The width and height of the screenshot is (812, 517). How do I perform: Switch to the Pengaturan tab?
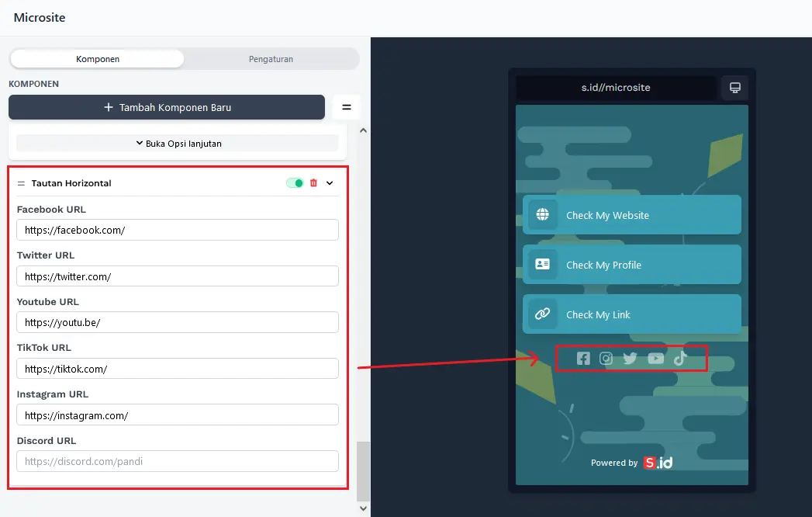pos(271,59)
